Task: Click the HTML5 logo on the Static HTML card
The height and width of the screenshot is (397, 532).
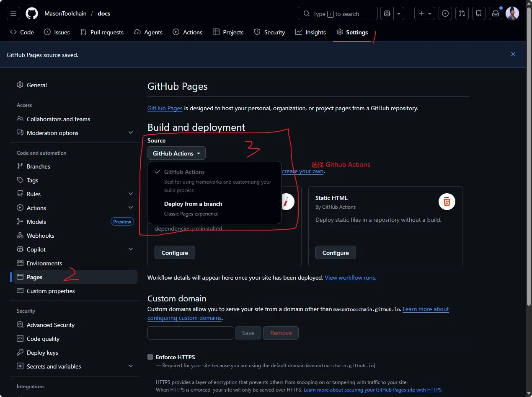Action: [447, 202]
